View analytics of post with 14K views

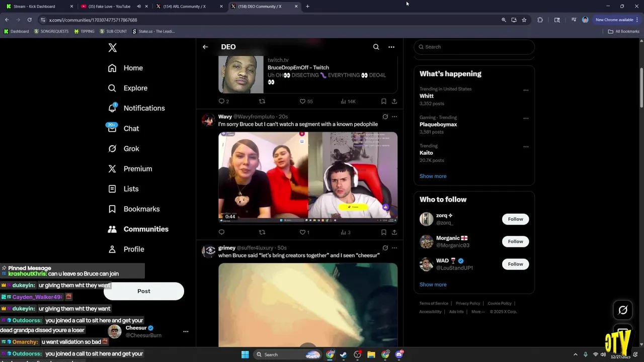[x=348, y=101]
